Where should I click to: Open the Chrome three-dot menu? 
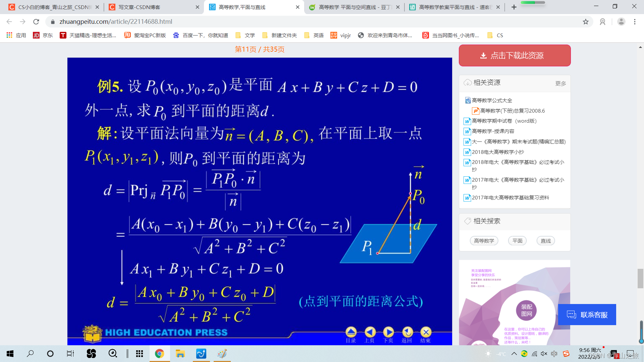coord(635,22)
